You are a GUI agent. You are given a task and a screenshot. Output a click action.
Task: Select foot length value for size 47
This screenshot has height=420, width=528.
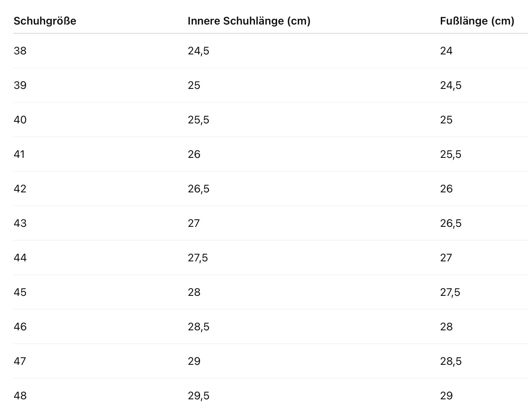pyautogui.click(x=451, y=361)
